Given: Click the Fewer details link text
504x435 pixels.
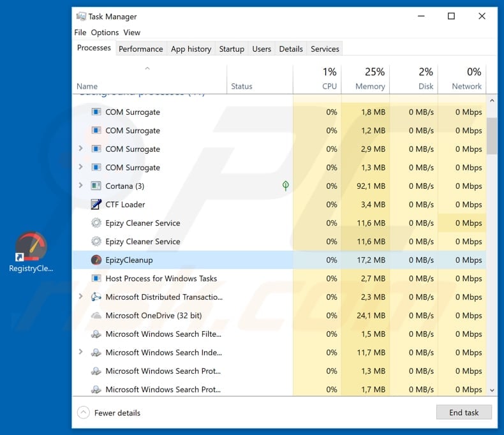Looking at the screenshot, I should [117, 413].
